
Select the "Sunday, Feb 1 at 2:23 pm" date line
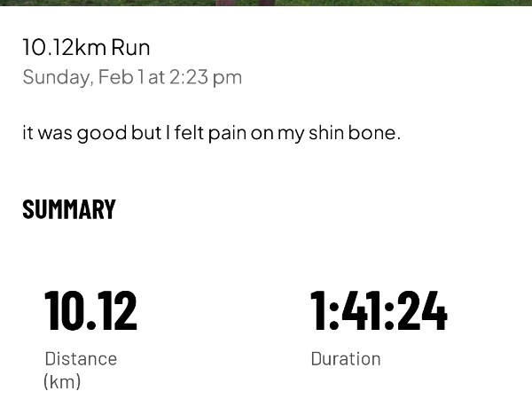click(x=132, y=77)
